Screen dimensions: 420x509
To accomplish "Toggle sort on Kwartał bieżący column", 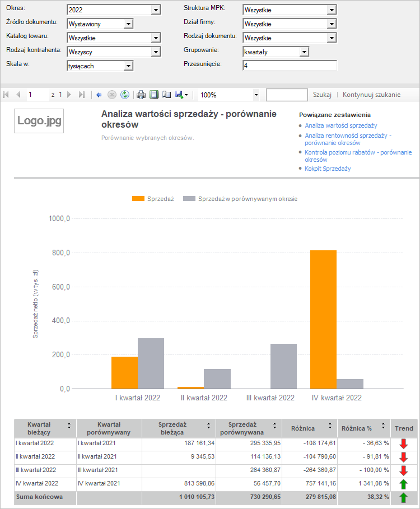I will [69, 425].
